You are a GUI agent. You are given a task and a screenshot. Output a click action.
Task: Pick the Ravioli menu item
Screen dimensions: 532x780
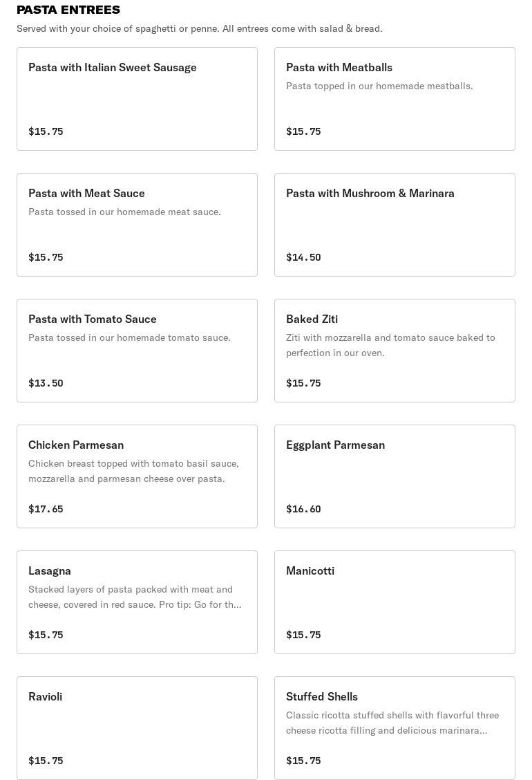pos(46,697)
